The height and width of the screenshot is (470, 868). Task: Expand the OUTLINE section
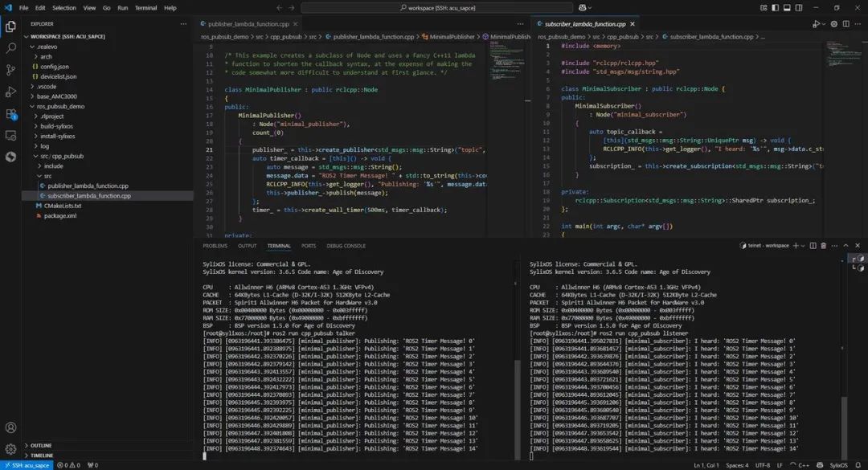coord(40,445)
